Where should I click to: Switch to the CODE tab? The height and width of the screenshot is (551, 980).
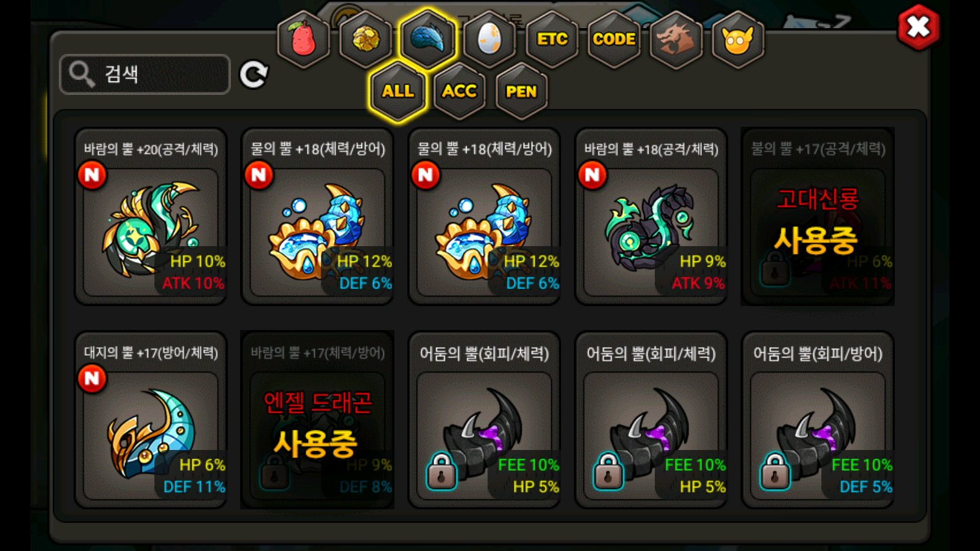coord(614,40)
